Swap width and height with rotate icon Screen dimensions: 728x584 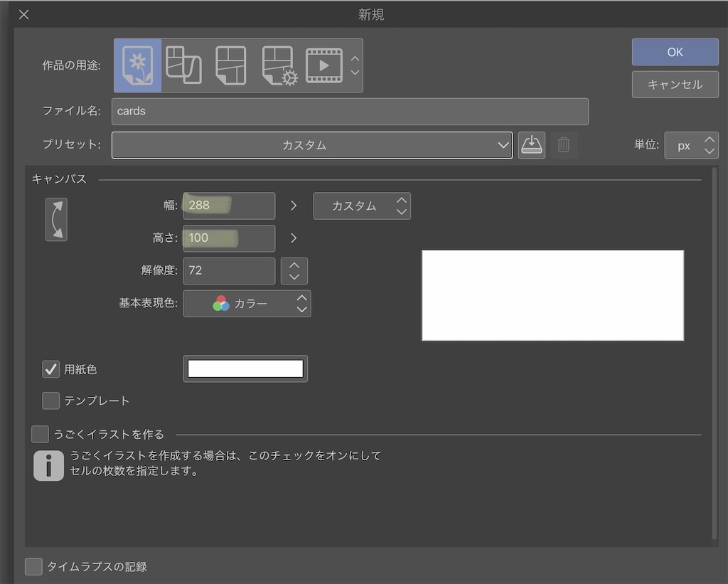click(56, 218)
